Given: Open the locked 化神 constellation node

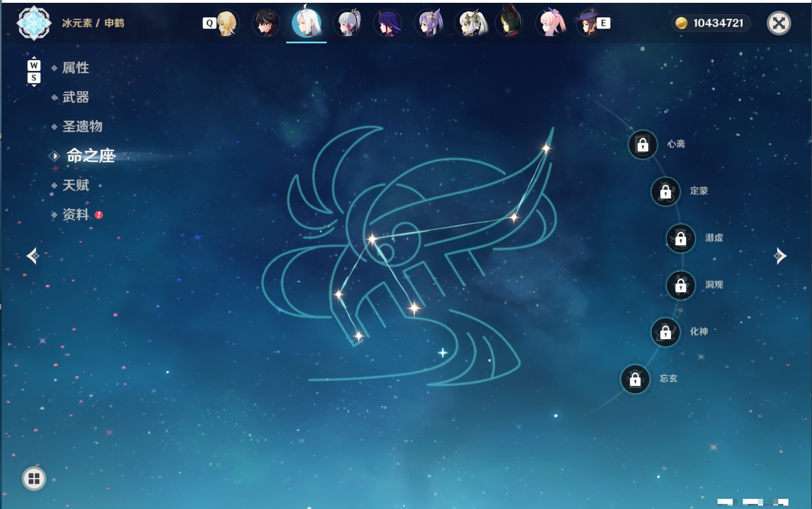Looking at the screenshot, I should point(665,332).
